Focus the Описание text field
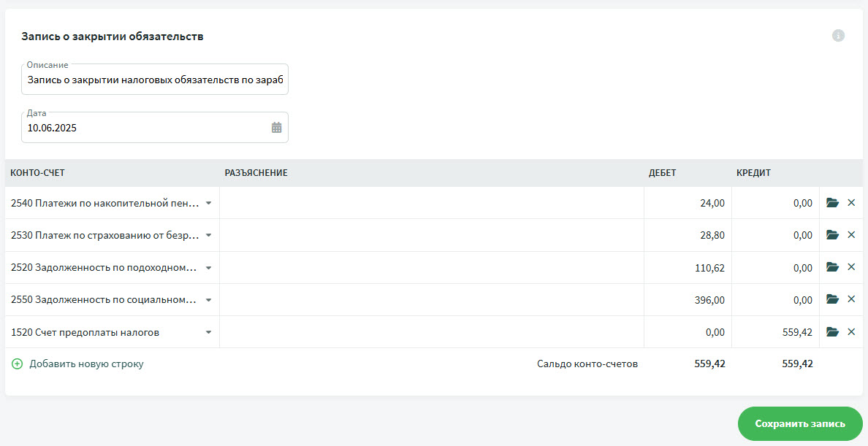The width and height of the screenshot is (868, 446). [x=154, y=79]
